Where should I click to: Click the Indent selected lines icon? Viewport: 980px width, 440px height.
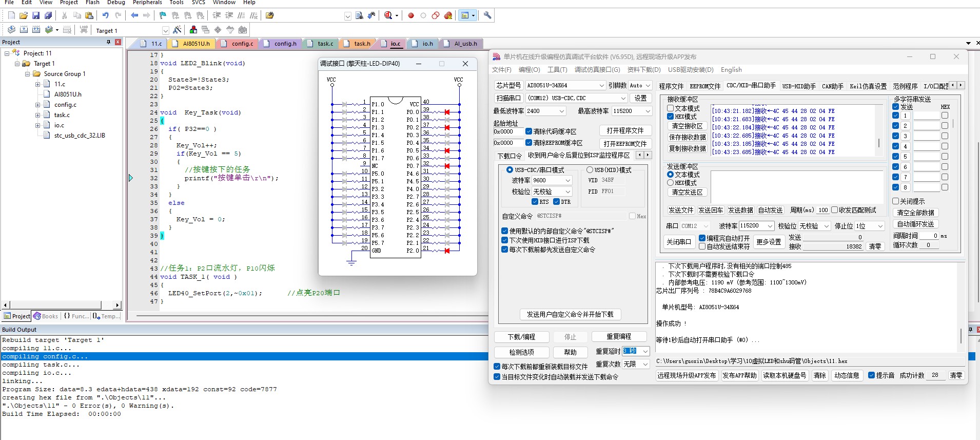217,15
